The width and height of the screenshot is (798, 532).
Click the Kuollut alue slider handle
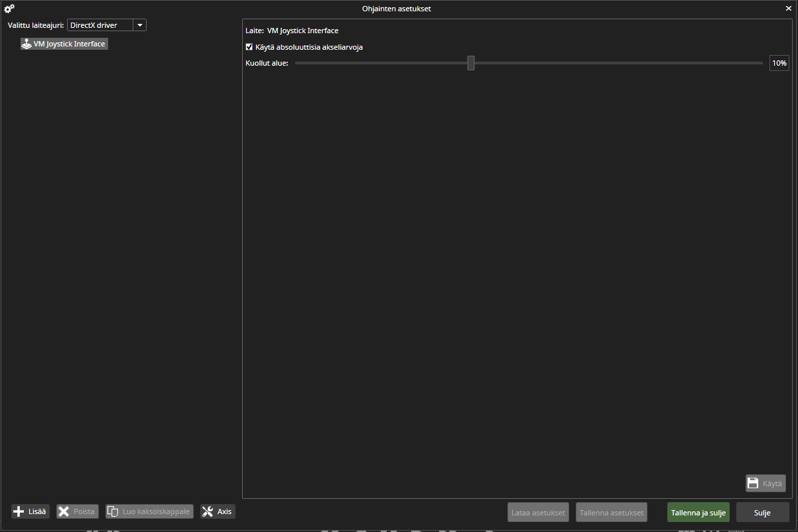pyautogui.click(x=471, y=63)
